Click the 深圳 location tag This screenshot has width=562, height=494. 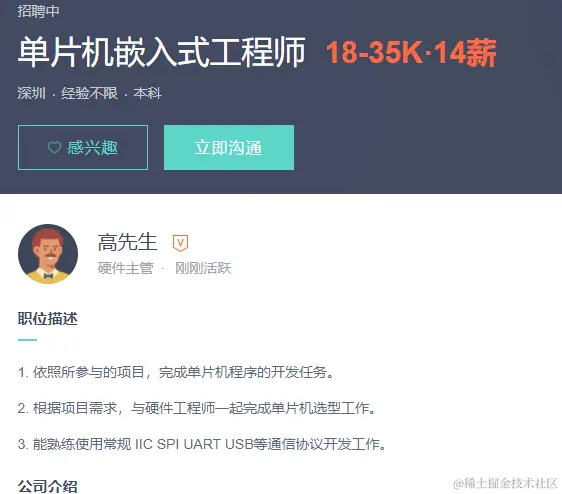click(32, 93)
